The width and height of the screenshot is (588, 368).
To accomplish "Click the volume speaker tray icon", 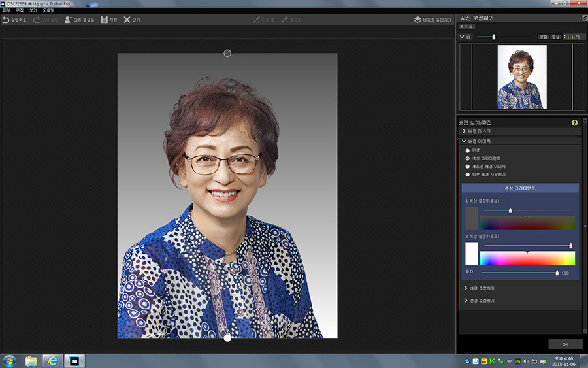I will pyautogui.click(x=526, y=361).
